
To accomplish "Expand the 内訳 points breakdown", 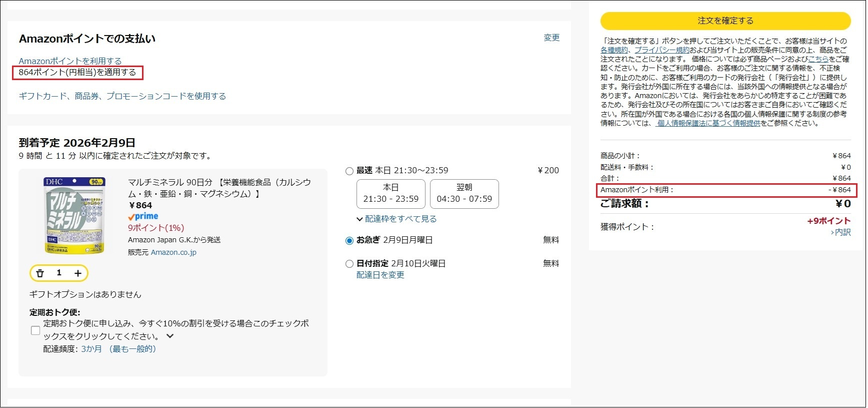I will 841,232.
